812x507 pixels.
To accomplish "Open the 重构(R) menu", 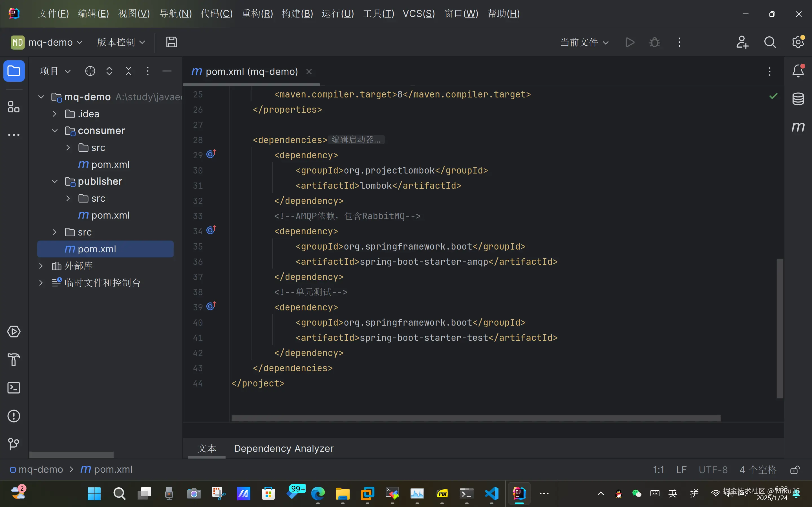I will pyautogui.click(x=257, y=14).
